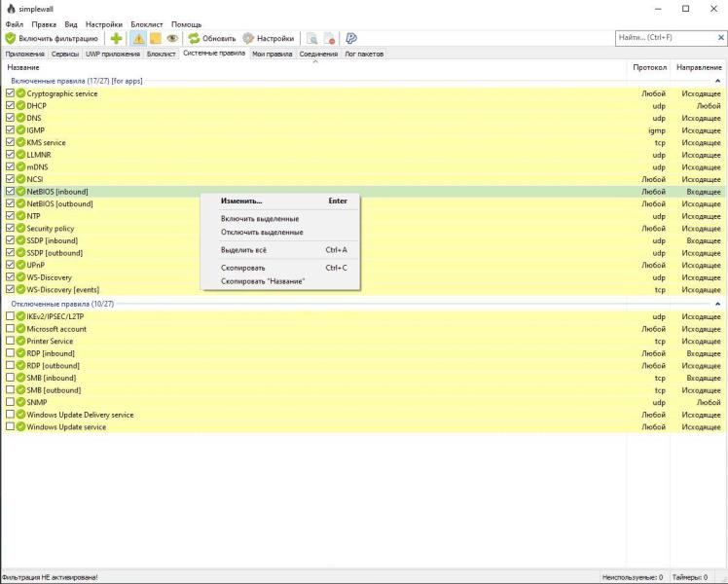Viewport: 728px width, 584px height.
Task: Select the RDP [outbound] rule name
Action: click(53, 366)
